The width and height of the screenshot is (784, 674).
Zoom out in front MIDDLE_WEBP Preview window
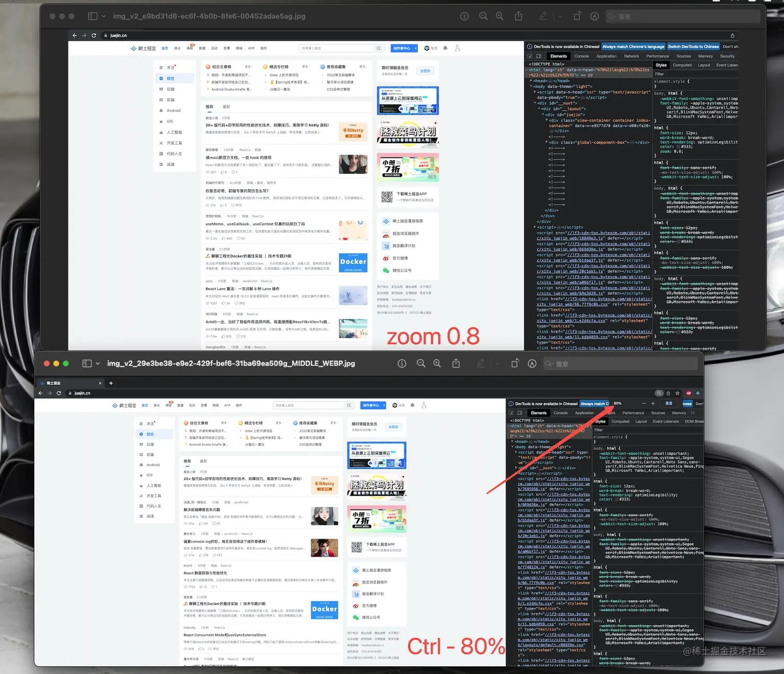point(421,363)
